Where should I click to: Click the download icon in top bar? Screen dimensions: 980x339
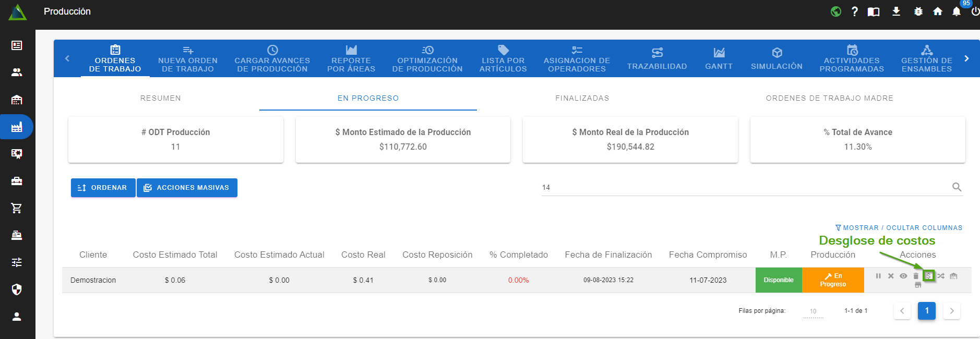tap(896, 11)
